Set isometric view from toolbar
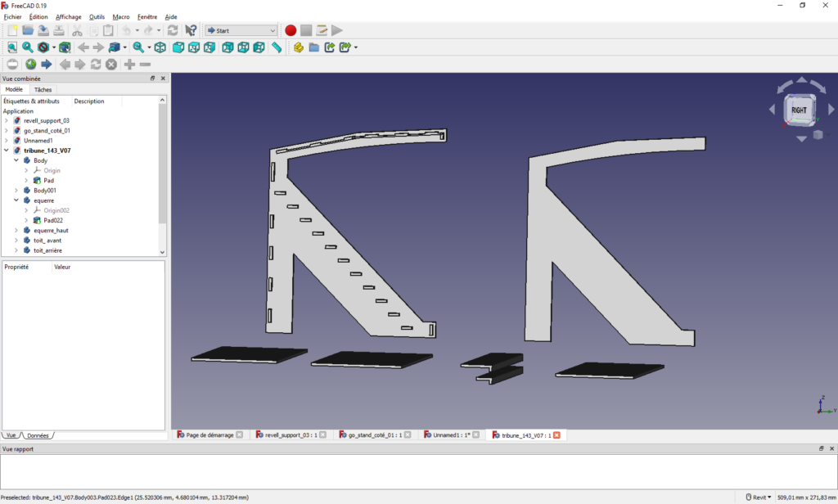Screen dimensions: 838x504 click(x=160, y=47)
